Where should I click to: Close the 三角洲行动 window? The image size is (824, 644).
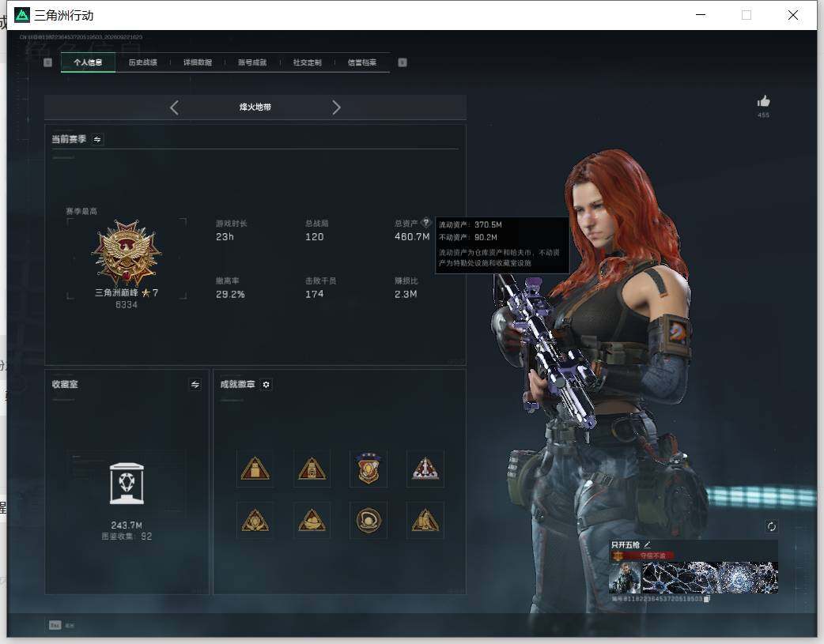pyautogui.click(x=793, y=15)
